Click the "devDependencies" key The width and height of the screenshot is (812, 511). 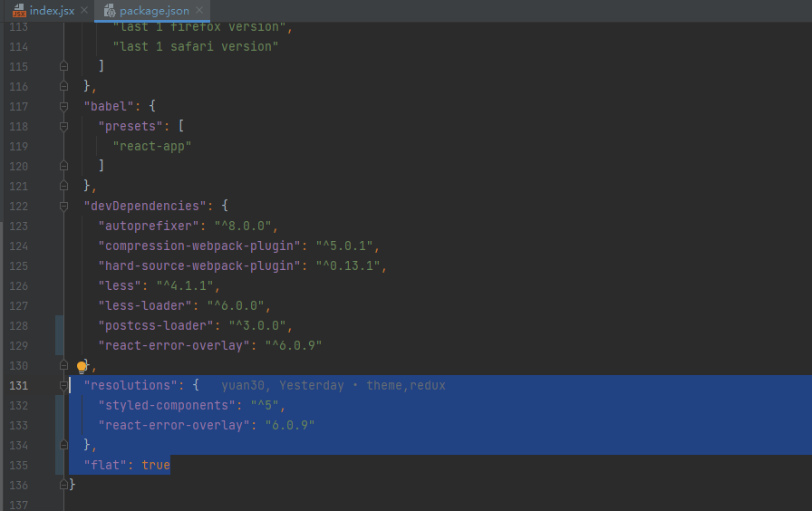(x=145, y=206)
